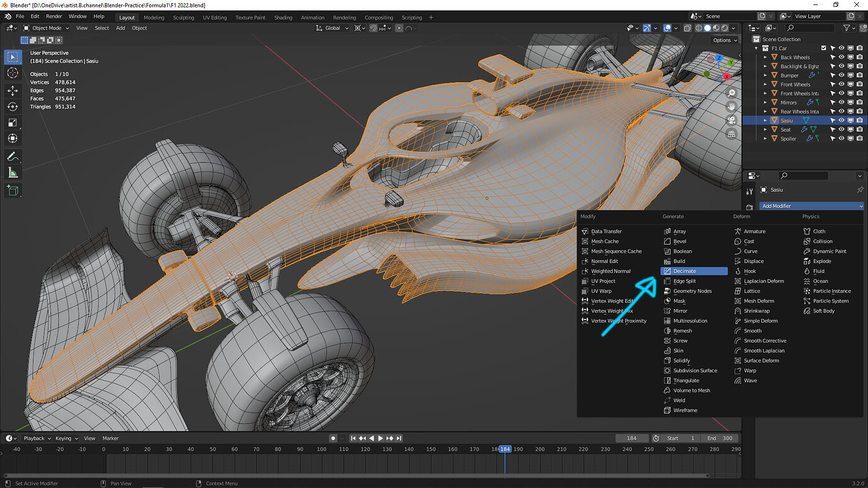Open the viewport Options button
This screenshot has height=488, width=868.
click(725, 40)
